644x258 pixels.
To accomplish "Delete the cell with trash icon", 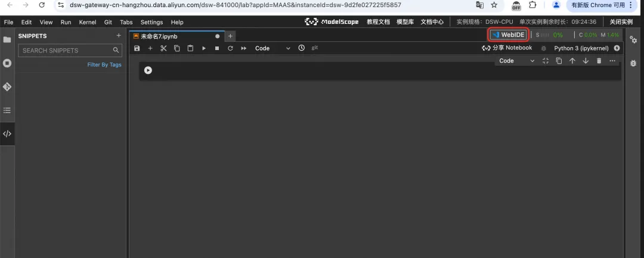I will coord(599,61).
